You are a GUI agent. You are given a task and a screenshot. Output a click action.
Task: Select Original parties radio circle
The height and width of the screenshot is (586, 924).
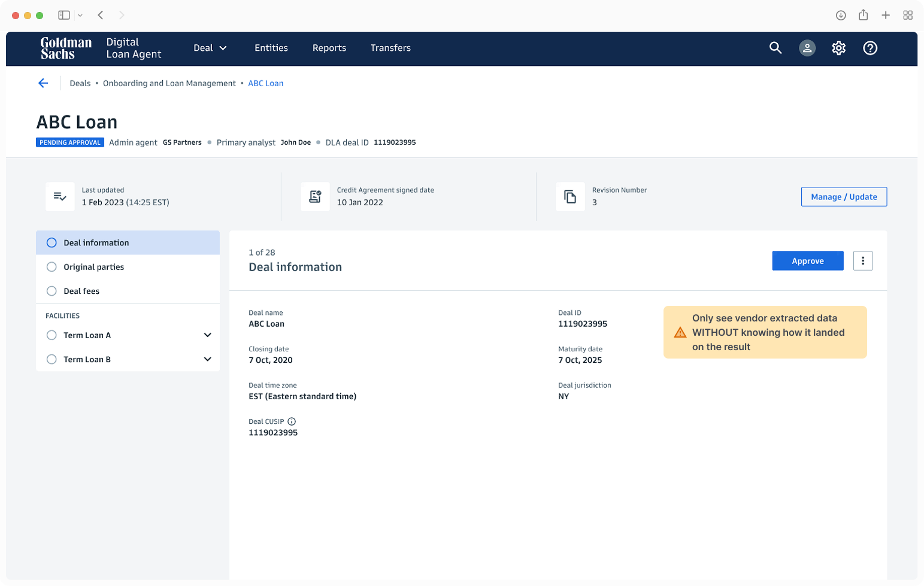tap(51, 267)
